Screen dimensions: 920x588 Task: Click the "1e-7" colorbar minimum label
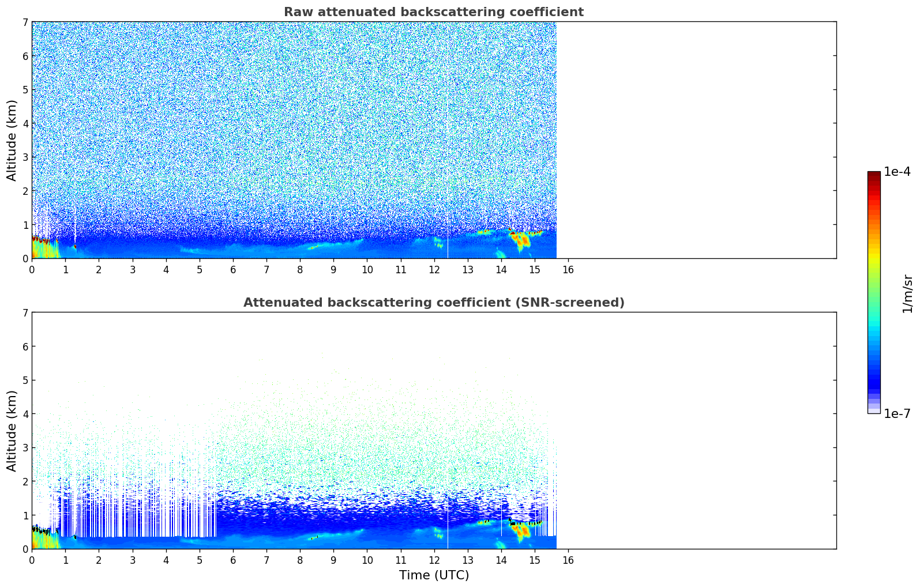[x=897, y=414]
